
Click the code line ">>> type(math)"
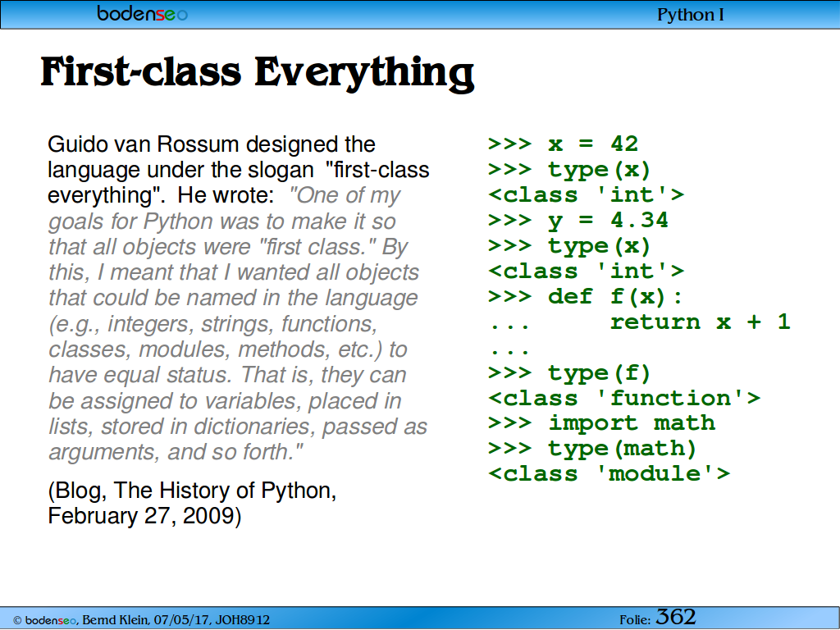click(592, 449)
